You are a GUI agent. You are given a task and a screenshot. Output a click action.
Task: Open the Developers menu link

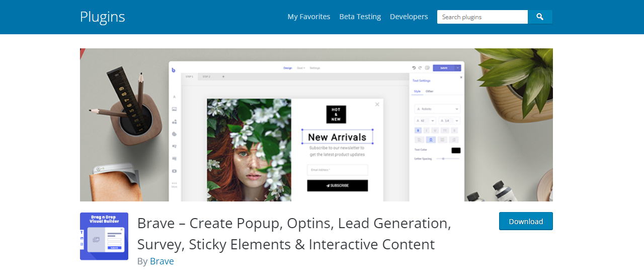(x=409, y=17)
